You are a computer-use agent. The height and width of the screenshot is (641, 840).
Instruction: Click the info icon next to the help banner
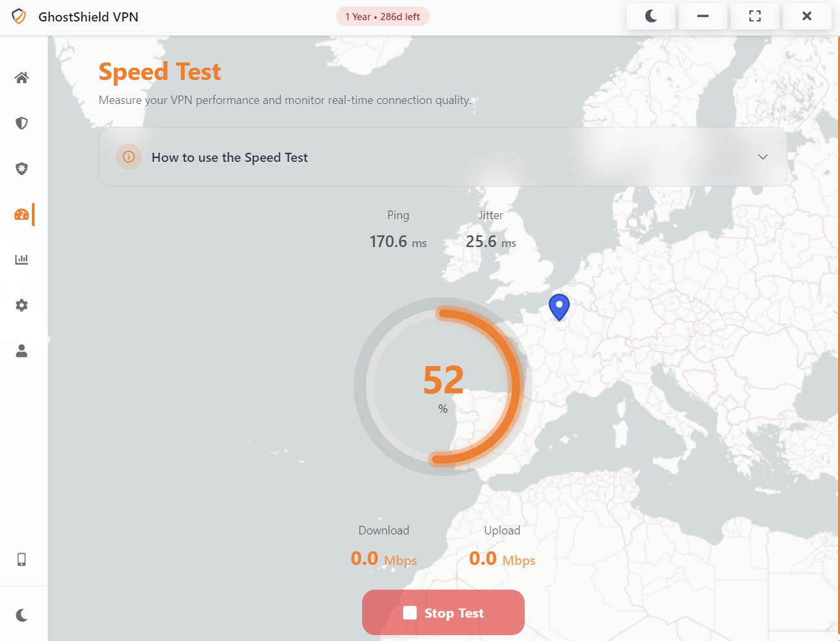click(x=129, y=157)
